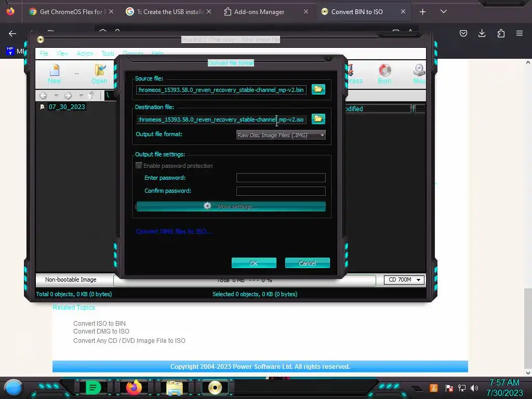
Task: Close the Convert BIN to ISO tab
Action: click(403, 11)
